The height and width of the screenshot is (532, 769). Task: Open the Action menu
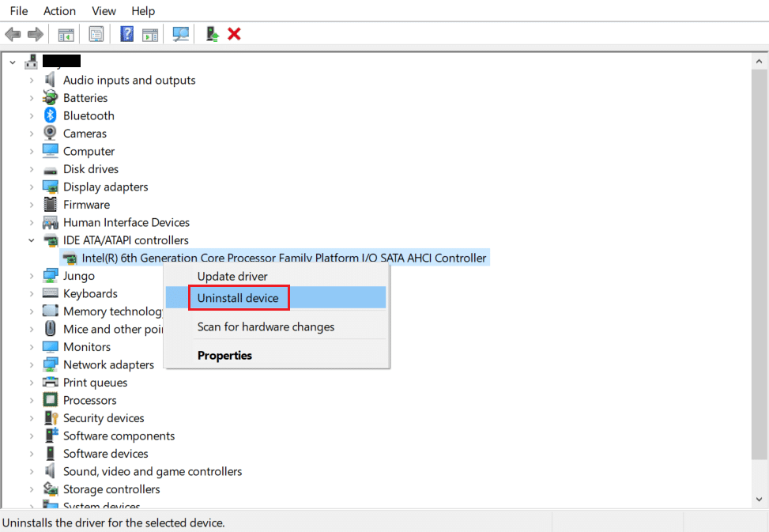[x=59, y=10]
